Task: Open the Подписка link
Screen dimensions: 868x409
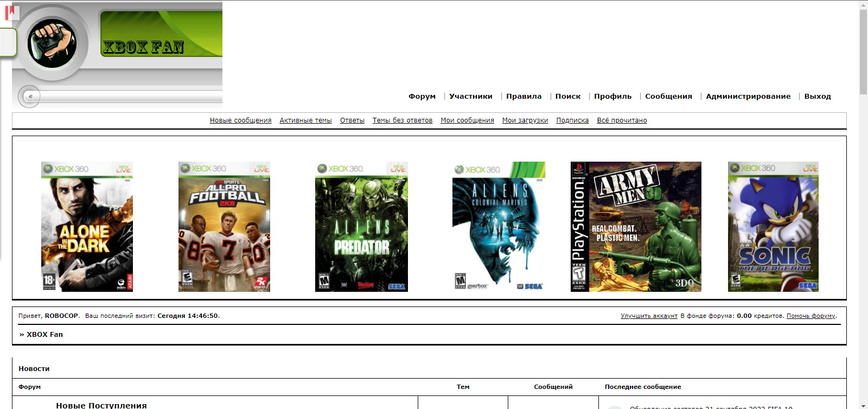Action: 572,120
